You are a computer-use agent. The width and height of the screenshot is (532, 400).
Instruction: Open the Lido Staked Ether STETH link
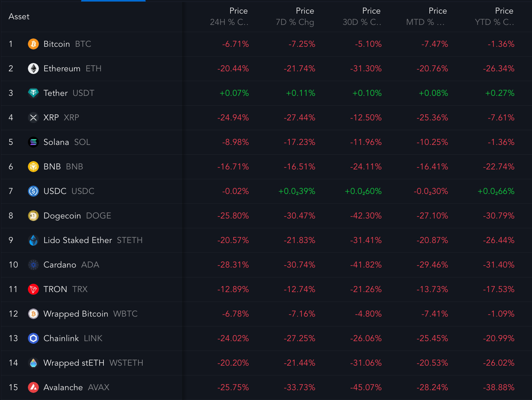point(93,240)
